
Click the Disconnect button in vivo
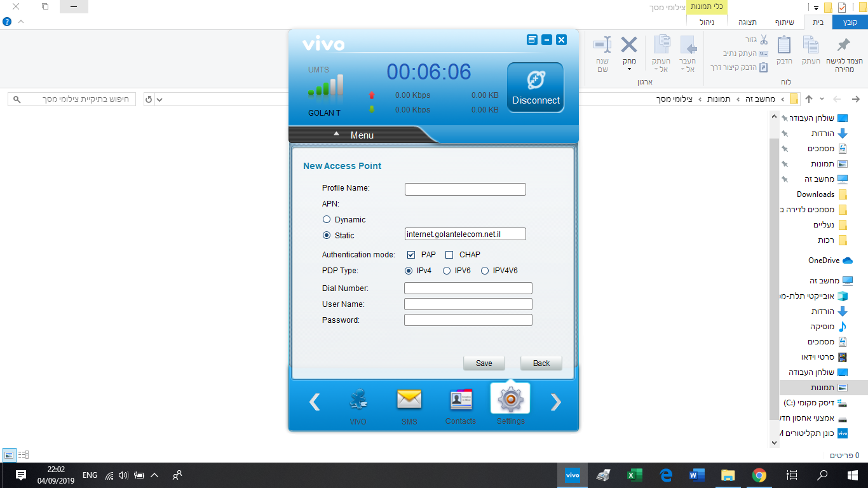[x=536, y=87]
